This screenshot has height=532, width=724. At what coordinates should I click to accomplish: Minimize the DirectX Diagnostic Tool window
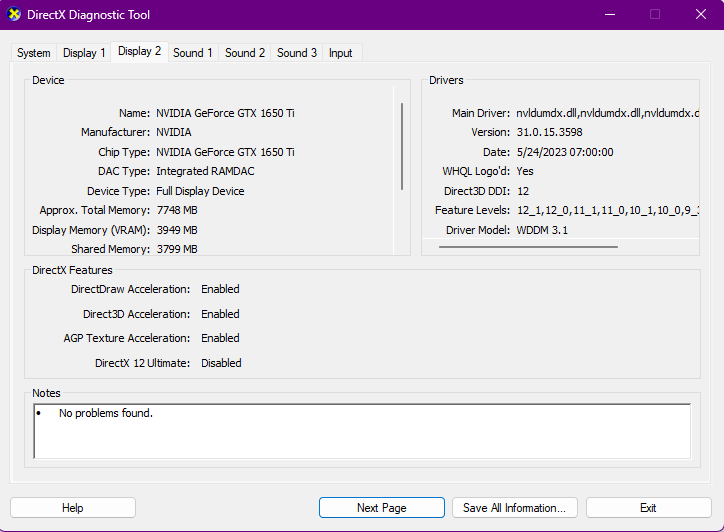pyautogui.click(x=610, y=14)
